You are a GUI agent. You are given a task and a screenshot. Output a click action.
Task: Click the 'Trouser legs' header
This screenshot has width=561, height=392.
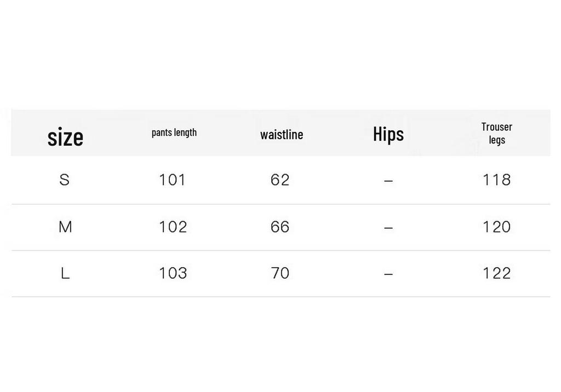496,134
